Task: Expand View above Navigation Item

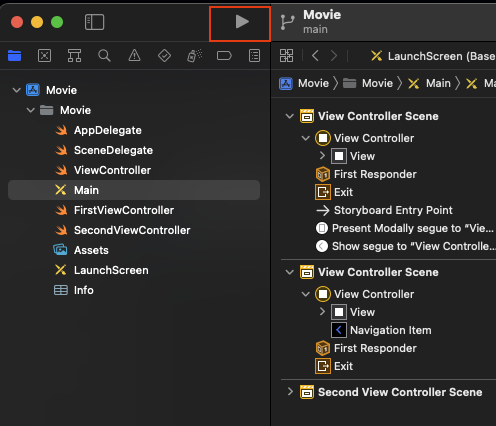Action: 322,312
